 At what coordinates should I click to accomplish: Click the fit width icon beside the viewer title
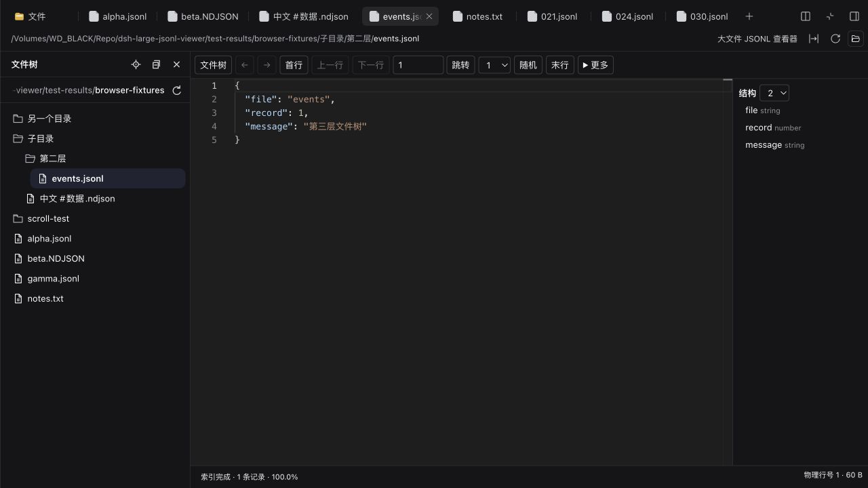(x=814, y=39)
